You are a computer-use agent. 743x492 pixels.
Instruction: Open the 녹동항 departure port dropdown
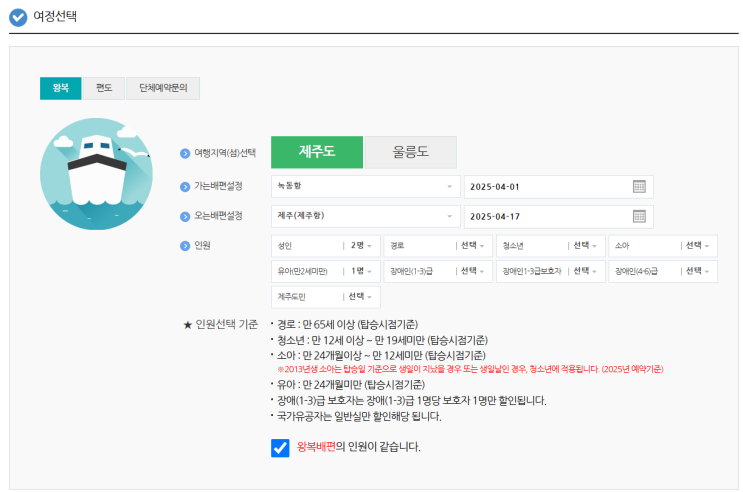pos(365,187)
